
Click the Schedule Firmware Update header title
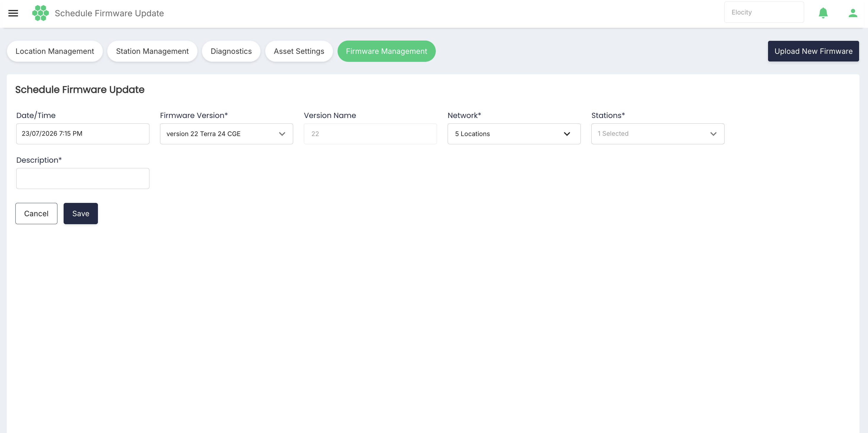pyautogui.click(x=109, y=13)
